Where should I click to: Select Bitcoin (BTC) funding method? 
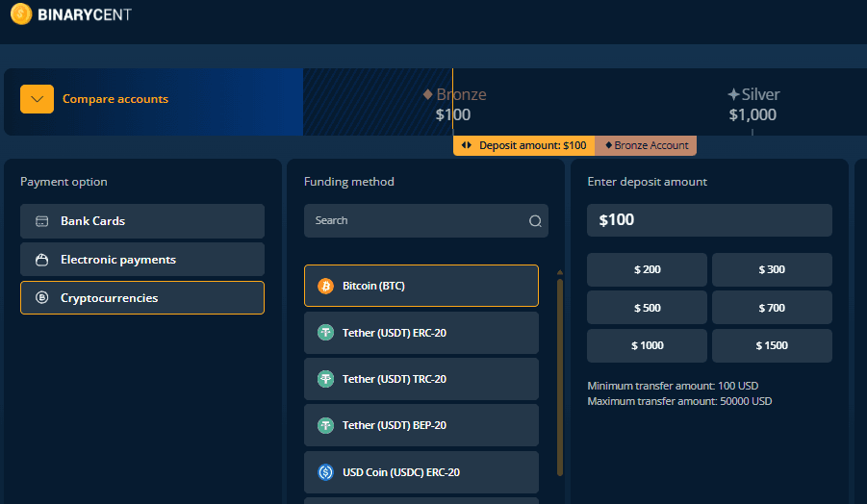click(421, 286)
